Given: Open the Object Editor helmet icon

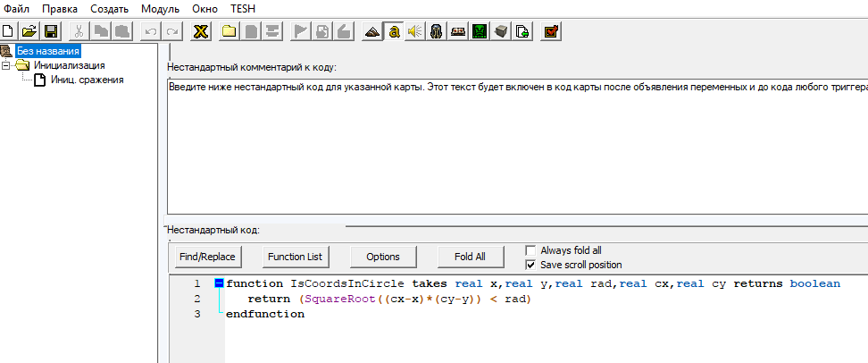Looking at the screenshot, I should click(x=437, y=31).
